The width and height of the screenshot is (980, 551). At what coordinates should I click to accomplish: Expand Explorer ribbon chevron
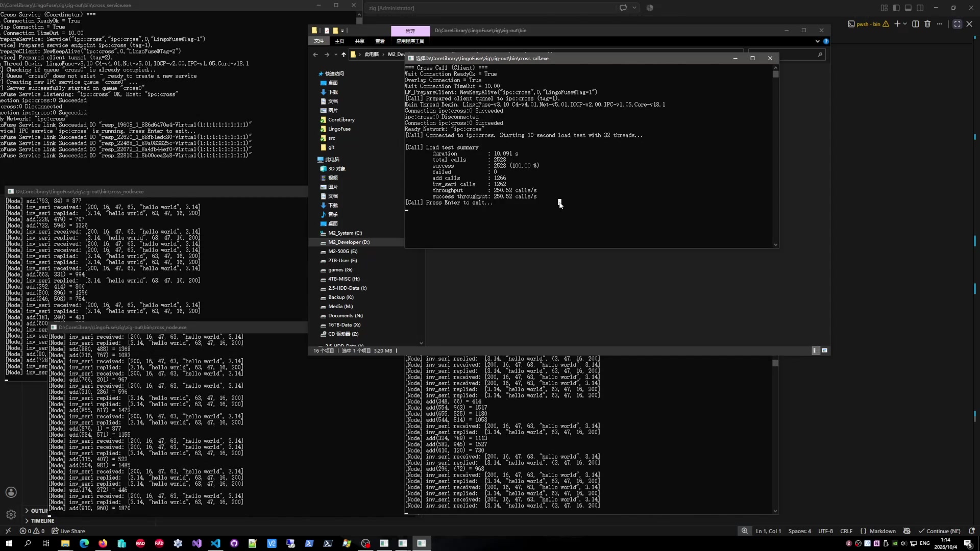pos(818,41)
